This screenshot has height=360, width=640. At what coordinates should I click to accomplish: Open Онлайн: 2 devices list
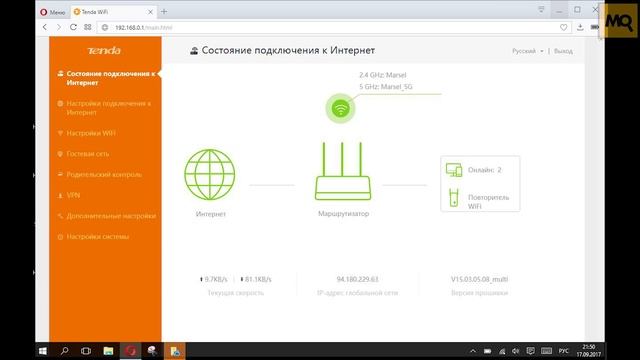[x=484, y=170]
